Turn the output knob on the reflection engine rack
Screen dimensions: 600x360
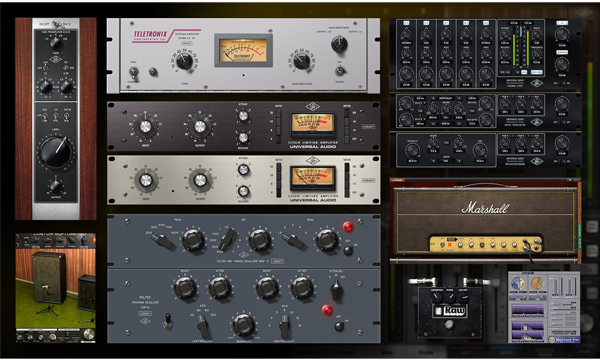[x=561, y=143]
